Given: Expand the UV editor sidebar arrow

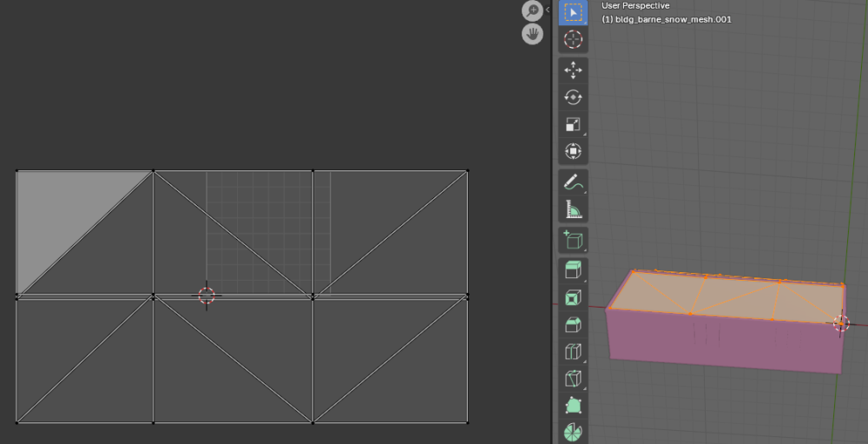Looking at the screenshot, I should coord(548,10).
